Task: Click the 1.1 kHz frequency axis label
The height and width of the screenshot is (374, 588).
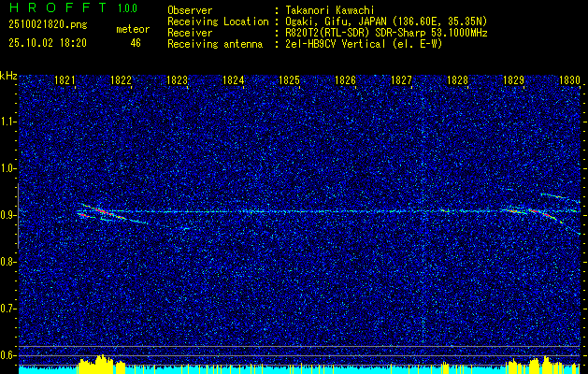Action: 7,122
